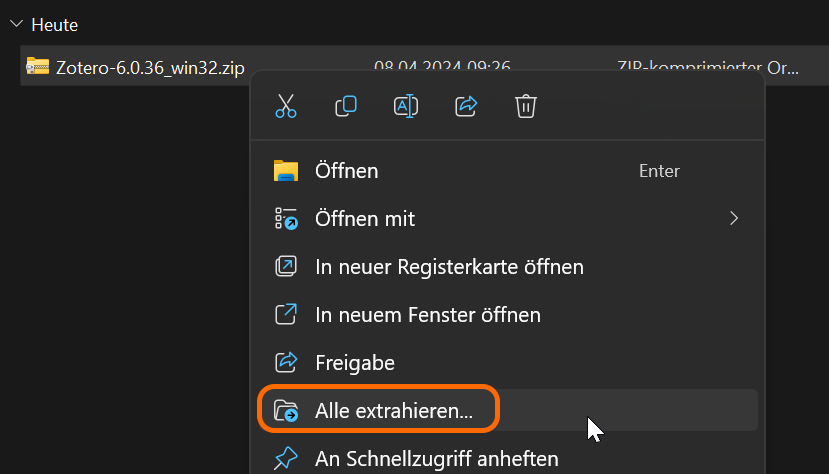Viewport: 829px width, 474px height.
Task: Choose 'Öffnen mit' menu entry
Action: coord(364,219)
